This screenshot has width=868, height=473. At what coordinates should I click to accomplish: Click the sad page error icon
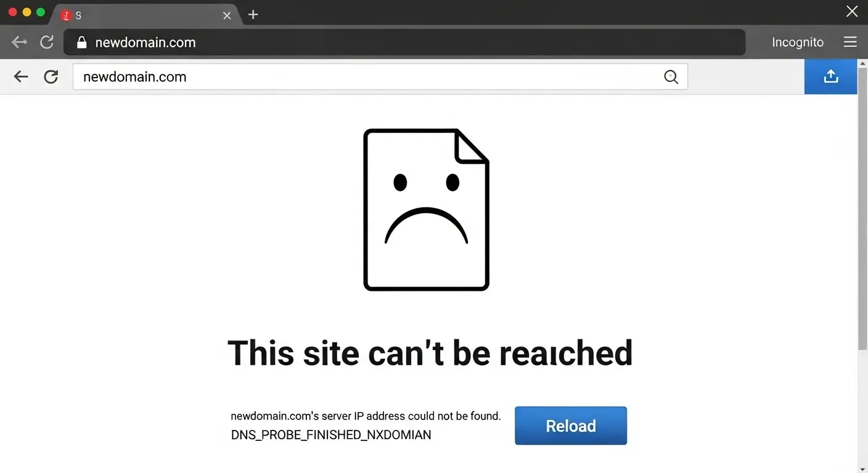tap(427, 209)
